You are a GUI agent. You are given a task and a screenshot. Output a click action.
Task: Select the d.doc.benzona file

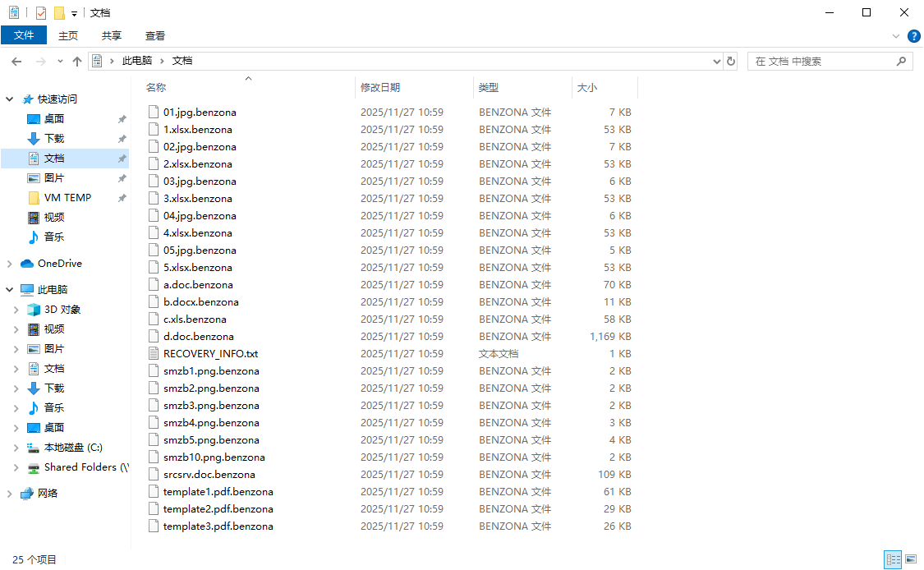pyautogui.click(x=198, y=337)
